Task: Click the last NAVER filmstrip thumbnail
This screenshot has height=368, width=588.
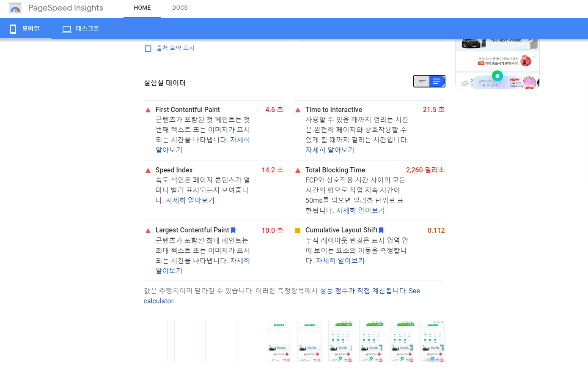Action: tap(432, 341)
